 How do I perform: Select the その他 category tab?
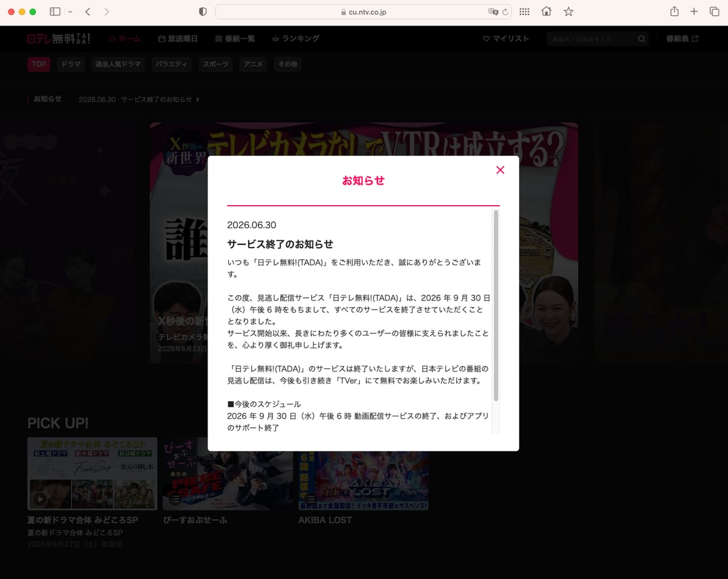tap(287, 64)
